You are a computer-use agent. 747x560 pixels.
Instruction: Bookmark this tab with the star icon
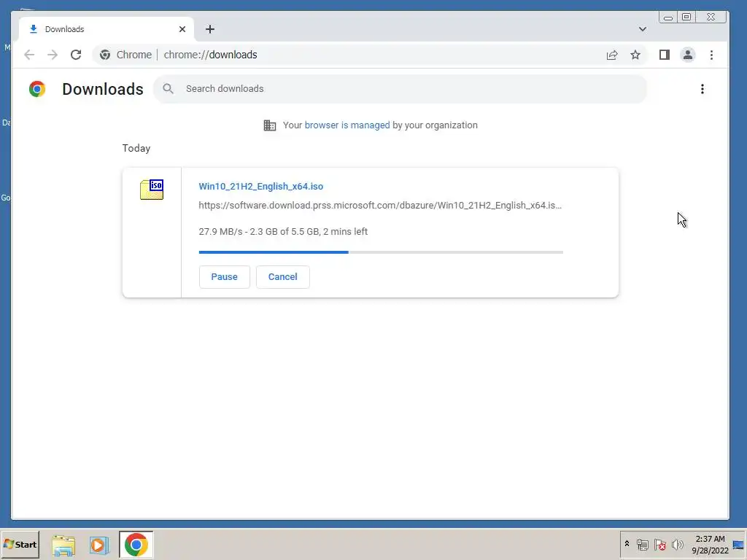[x=635, y=55]
